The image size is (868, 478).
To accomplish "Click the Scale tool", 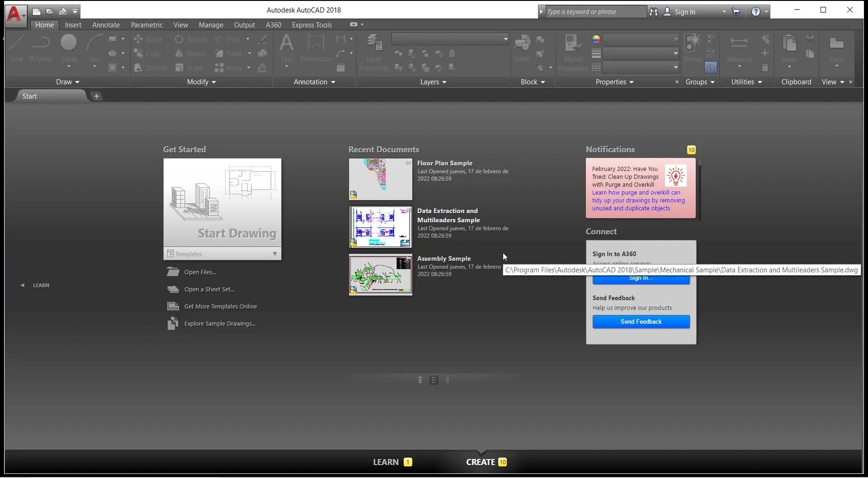I will click(189, 68).
